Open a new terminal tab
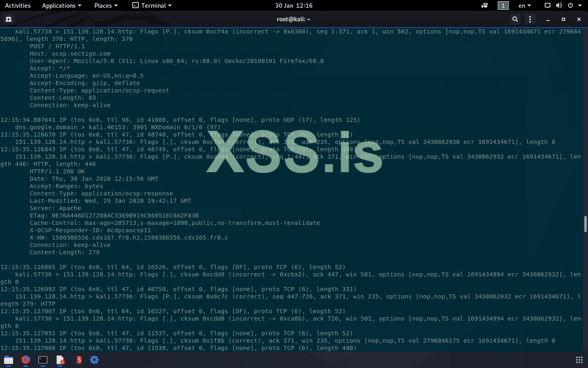The image size is (588, 368). click(9, 19)
